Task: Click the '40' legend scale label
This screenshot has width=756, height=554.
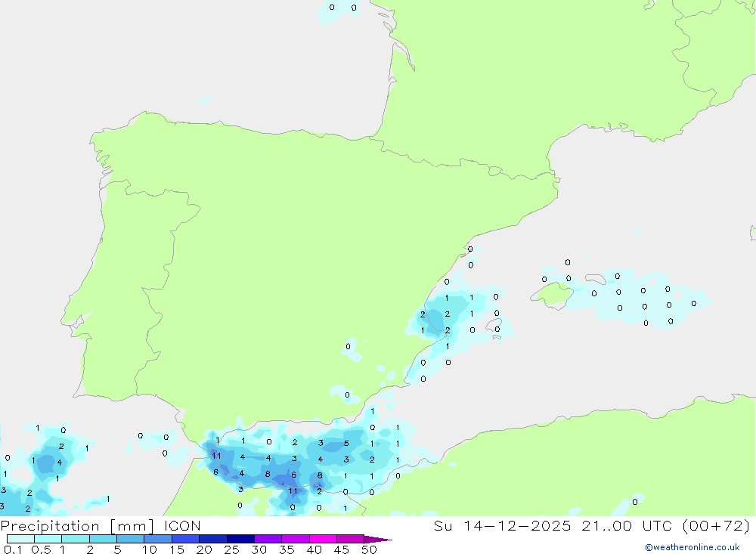Action: (x=314, y=549)
